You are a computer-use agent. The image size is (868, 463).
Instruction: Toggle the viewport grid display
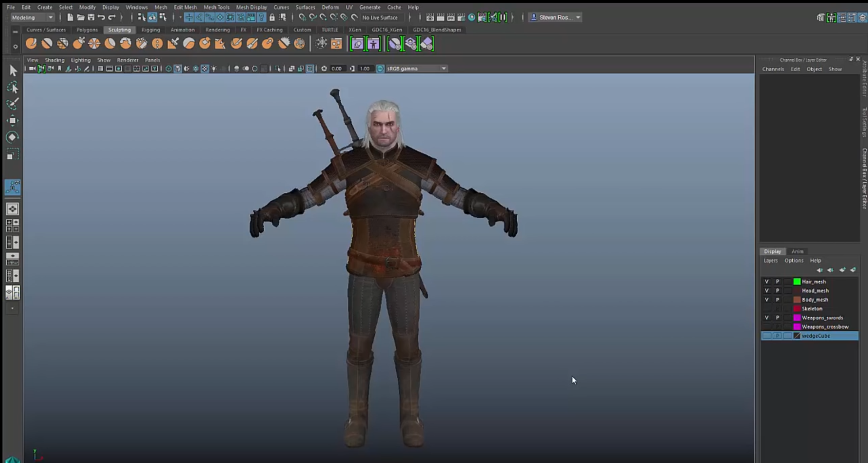pyautogui.click(x=101, y=69)
